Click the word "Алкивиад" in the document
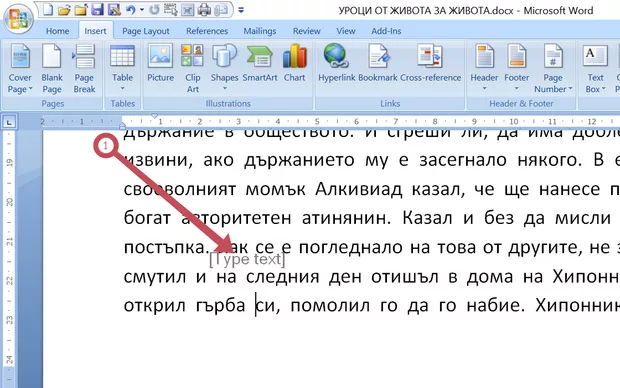Screen dimensions: 620x388 click(358, 189)
